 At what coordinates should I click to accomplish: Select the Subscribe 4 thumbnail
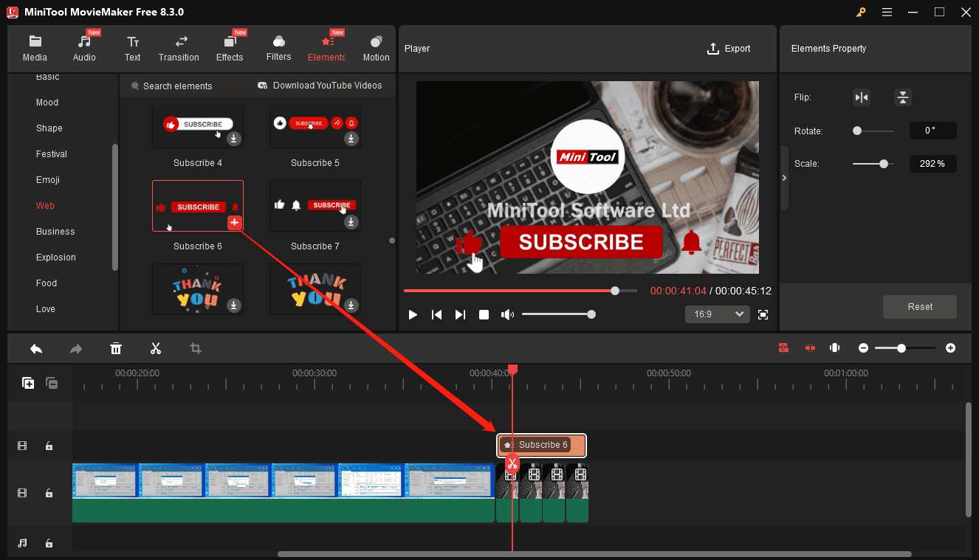[x=198, y=125]
